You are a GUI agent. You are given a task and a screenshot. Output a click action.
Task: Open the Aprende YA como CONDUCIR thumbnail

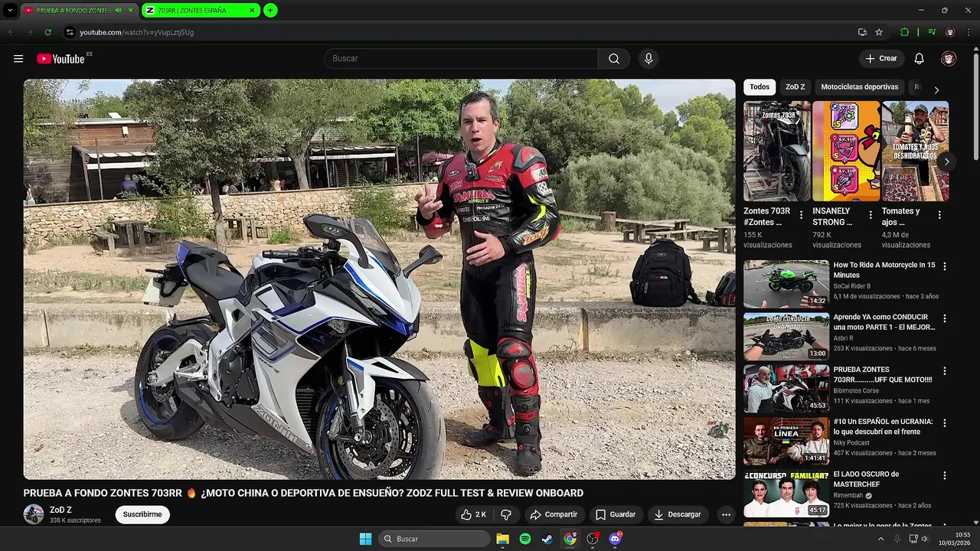point(786,336)
